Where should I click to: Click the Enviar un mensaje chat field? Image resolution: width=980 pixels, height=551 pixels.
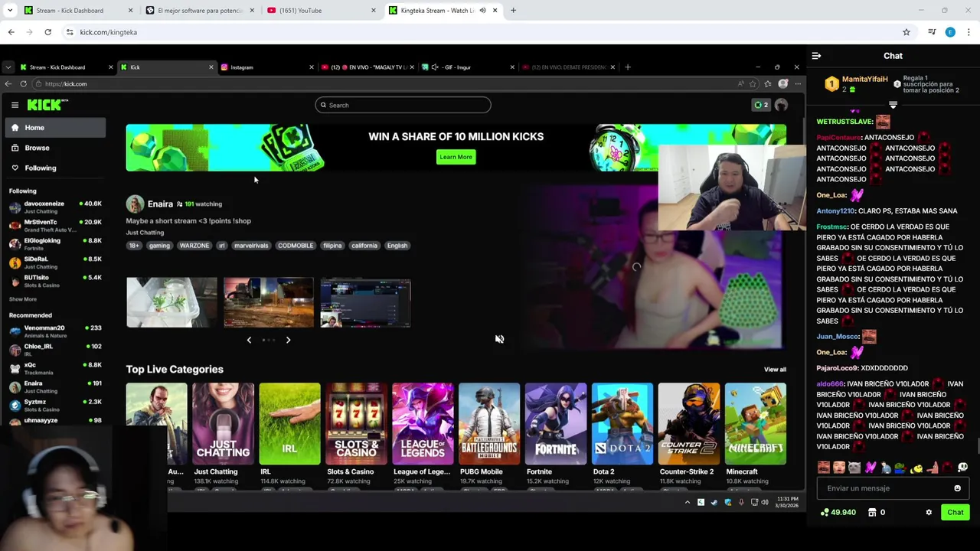pyautogui.click(x=893, y=488)
